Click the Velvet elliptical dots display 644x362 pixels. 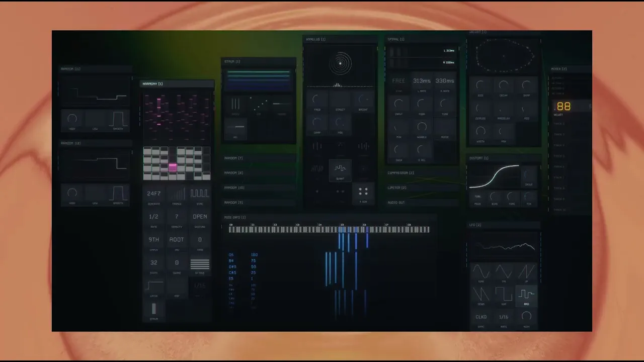[x=504, y=55]
